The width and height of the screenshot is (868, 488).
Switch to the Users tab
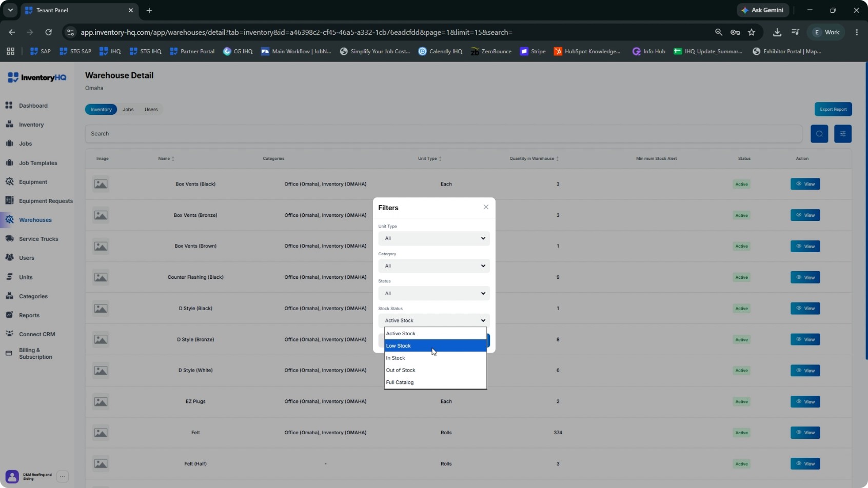(x=151, y=109)
